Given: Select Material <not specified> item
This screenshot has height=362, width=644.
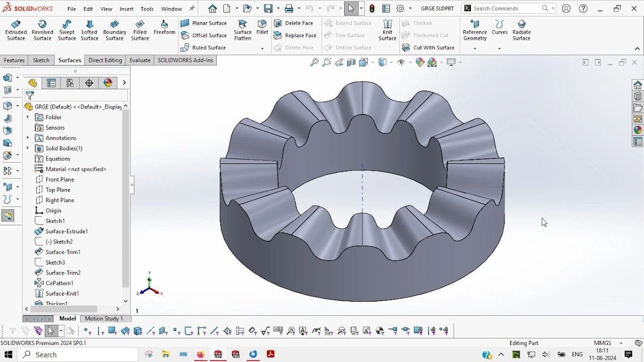Looking at the screenshot, I should point(75,169).
